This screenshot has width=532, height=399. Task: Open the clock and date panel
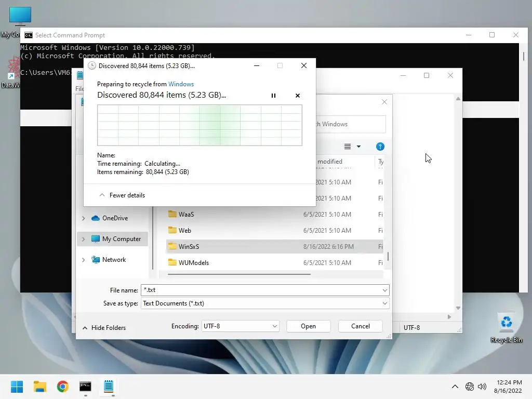tap(508, 387)
